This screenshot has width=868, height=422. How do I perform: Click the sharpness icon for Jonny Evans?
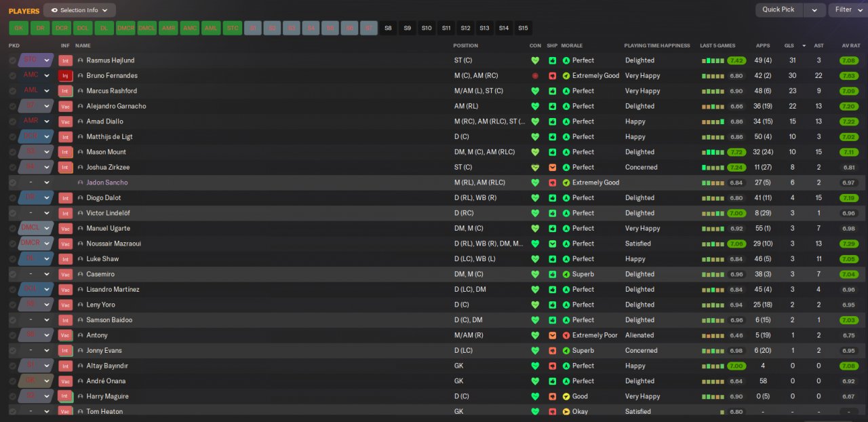pyautogui.click(x=552, y=351)
